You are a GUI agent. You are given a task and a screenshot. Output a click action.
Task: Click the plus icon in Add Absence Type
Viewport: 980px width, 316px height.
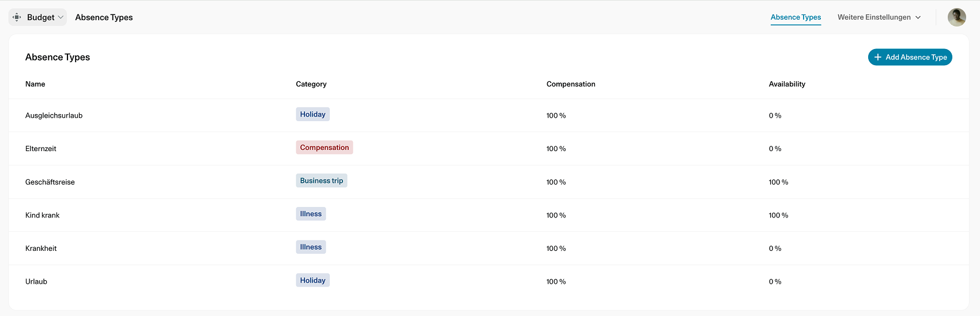pos(877,57)
